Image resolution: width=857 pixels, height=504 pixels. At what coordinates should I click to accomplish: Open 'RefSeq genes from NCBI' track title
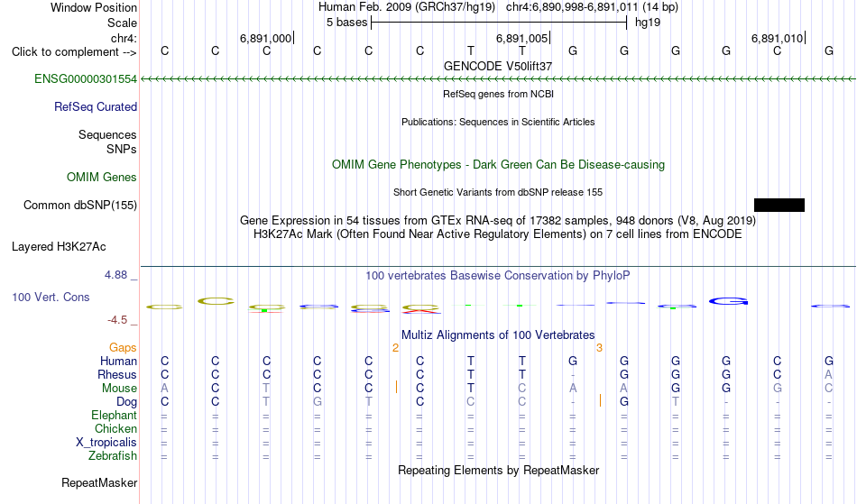click(x=498, y=94)
